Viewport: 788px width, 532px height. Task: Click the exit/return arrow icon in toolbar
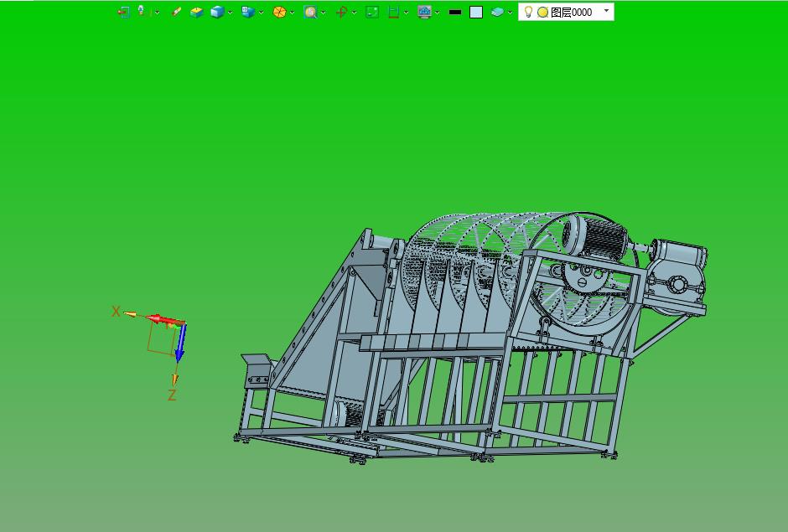coord(123,12)
